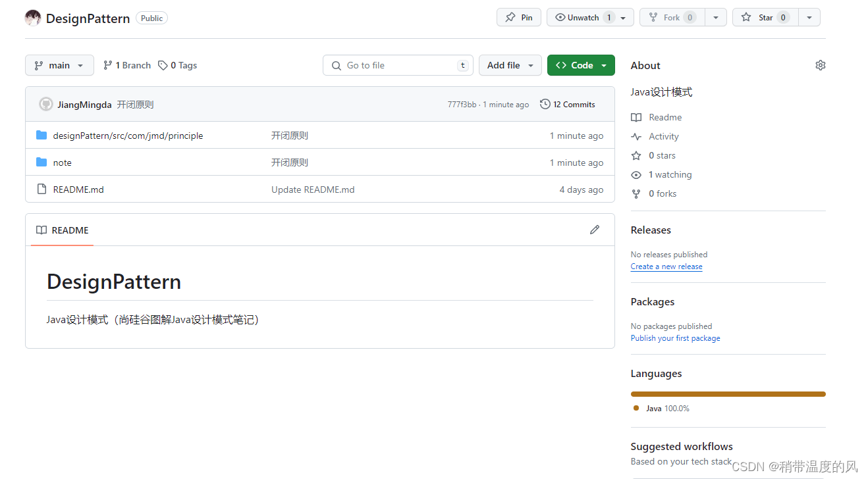Image resolution: width=868 pixels, height=479 pixels.
Task: Open the 0 forks link
Action: [654, 193]
